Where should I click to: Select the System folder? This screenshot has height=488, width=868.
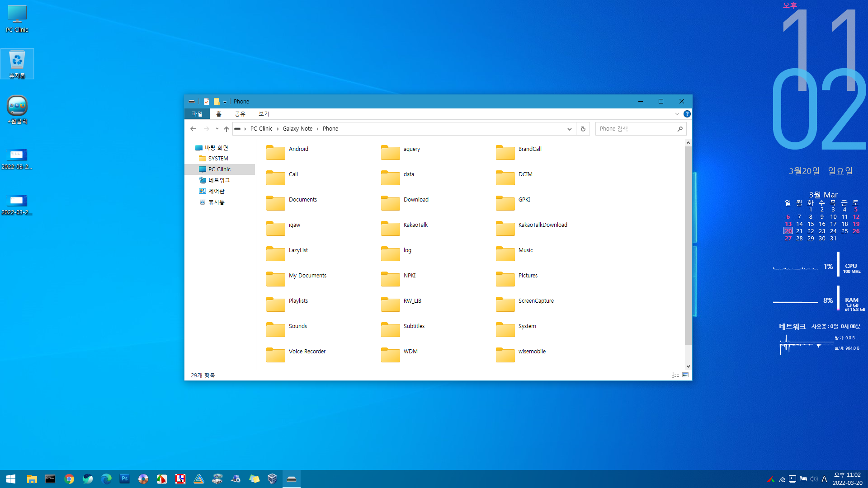516,329
